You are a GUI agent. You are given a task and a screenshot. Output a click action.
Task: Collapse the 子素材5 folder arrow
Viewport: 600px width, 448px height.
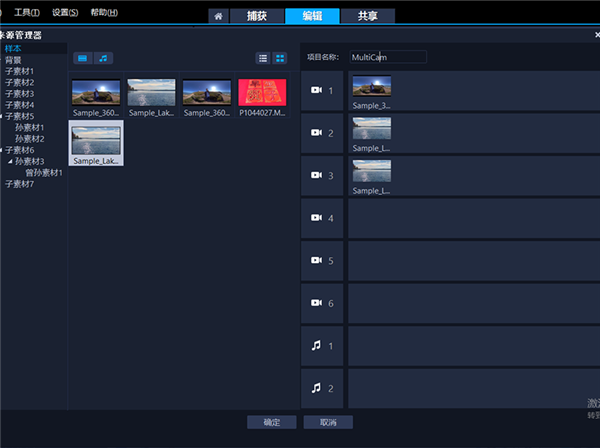[2, 116]
